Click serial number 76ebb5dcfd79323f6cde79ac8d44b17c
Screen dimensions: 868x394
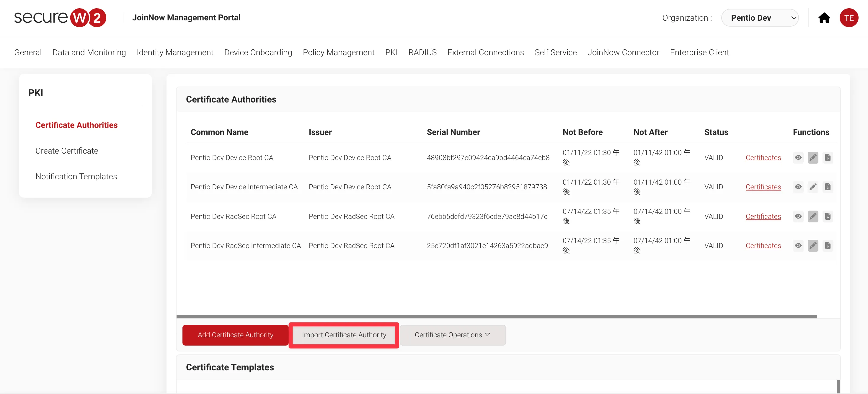click(487, 216)
